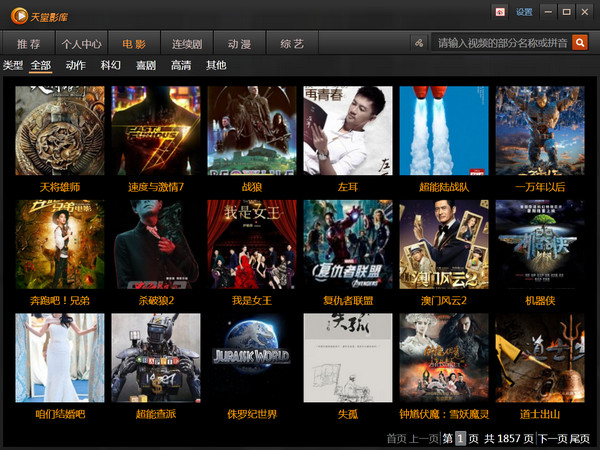
Task: Click the 我是女王 title link
Action: (252, 301)
